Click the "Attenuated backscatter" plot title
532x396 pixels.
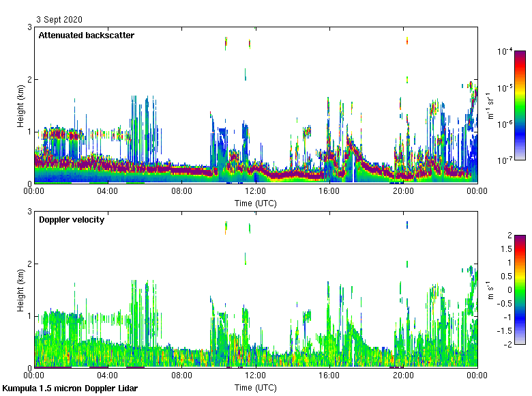pyautogui.click(x=86, y=36)
